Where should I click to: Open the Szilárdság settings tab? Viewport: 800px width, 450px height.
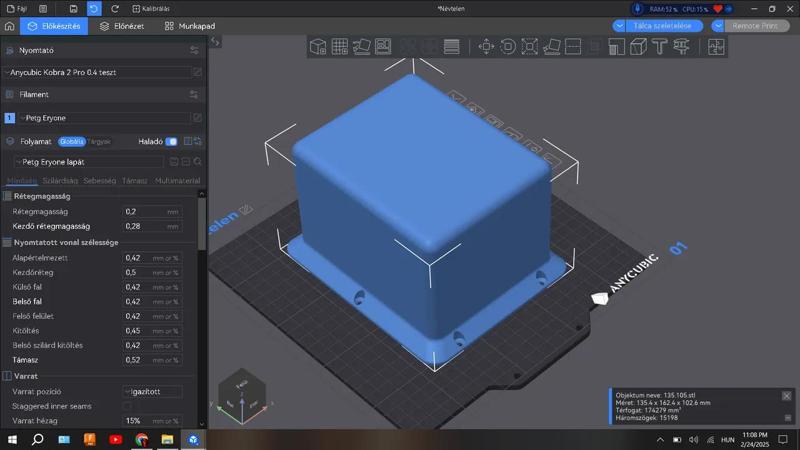[x=60, y=181]
